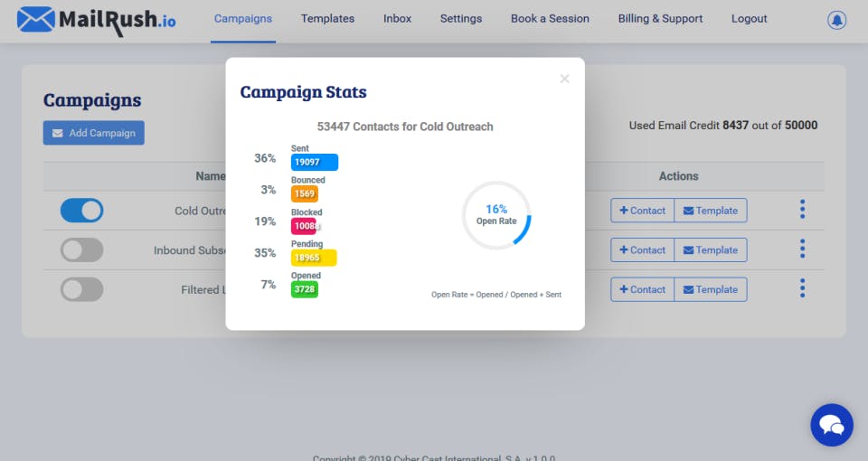Click the blue Sent 19097 bar
The image size is (868, 461).
pos(314,162)
